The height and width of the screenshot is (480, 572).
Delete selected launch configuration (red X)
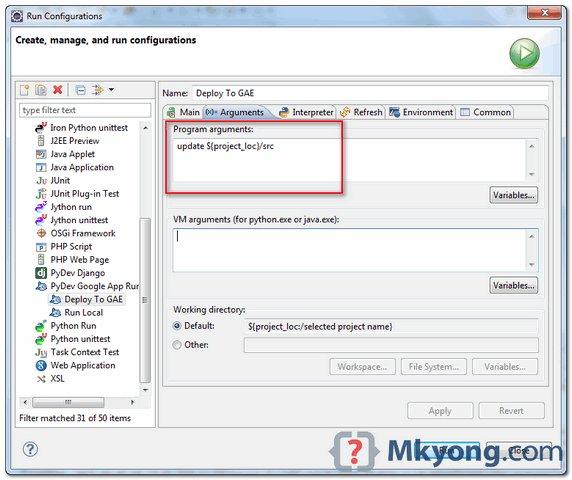[x=58, y=90]
